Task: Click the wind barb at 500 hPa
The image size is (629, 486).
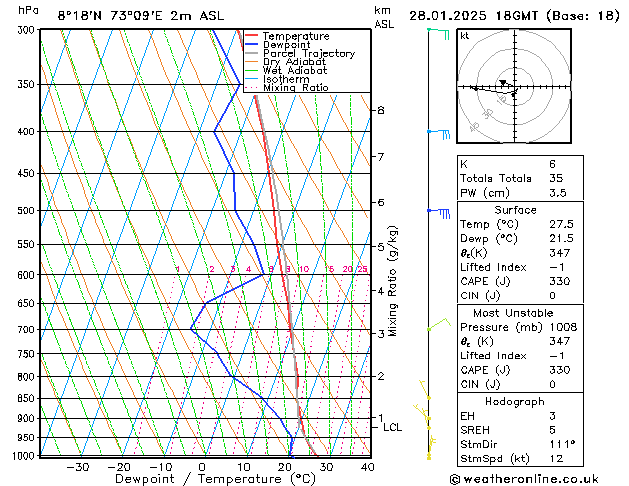Action: pyautogui.click(x=439, y=213)
